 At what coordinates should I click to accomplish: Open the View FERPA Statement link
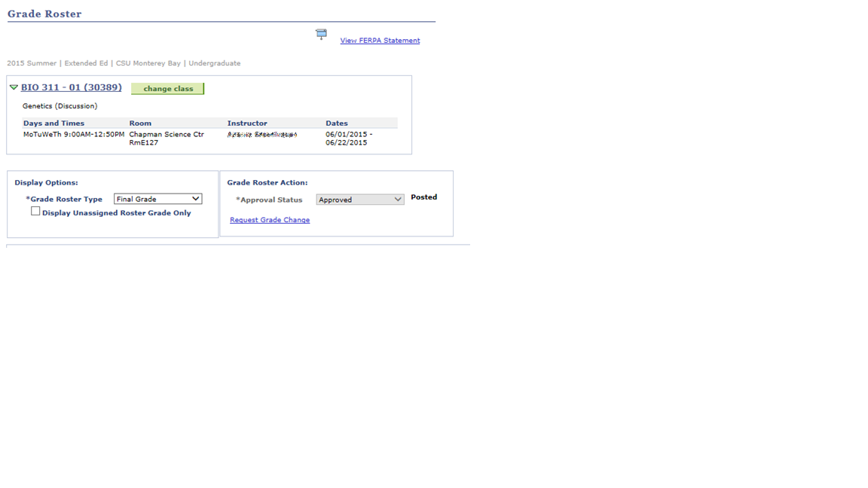pos(380,41)
